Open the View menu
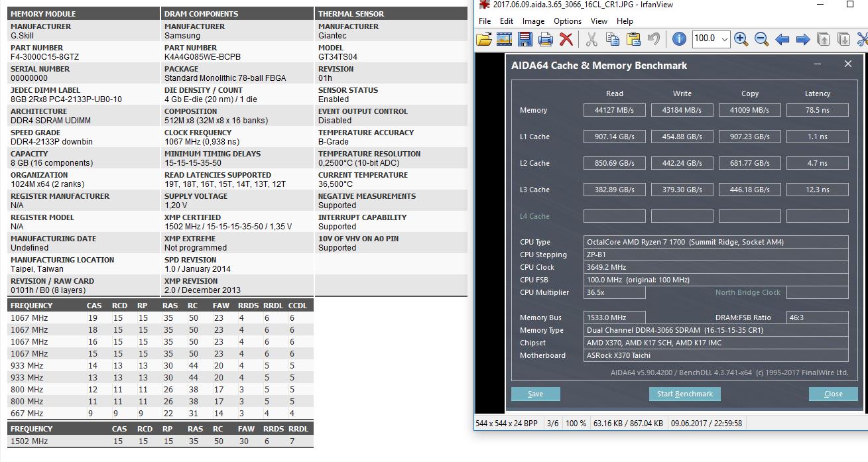The width and height of the screenshot is (868, 462). pyautogui.click(x=599, y=21)
